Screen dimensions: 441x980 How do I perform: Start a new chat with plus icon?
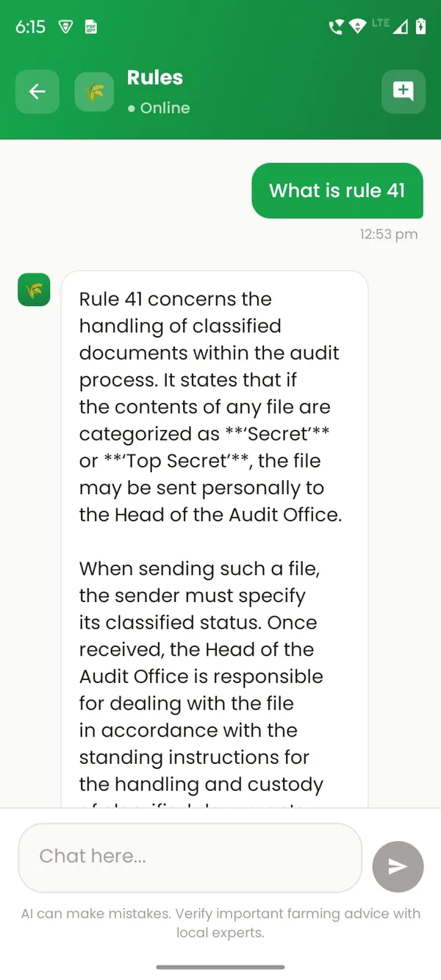tap(404, 92)
